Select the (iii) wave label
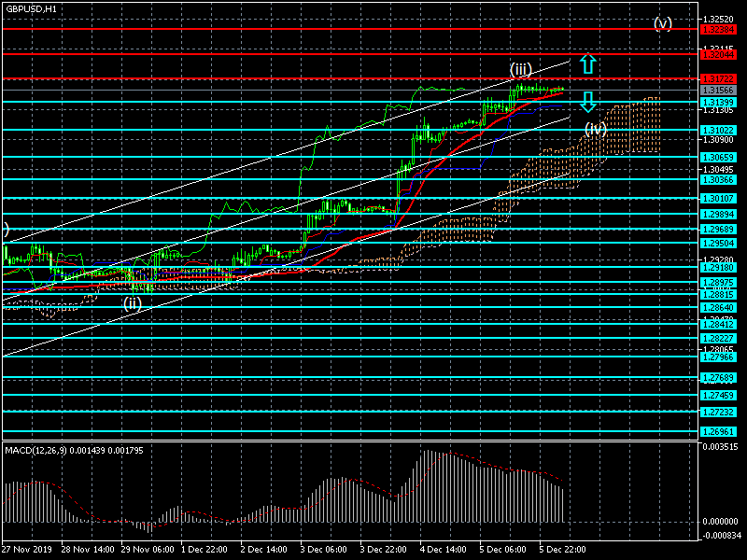This screenshot has height=560, width=747. coord(521,70)
